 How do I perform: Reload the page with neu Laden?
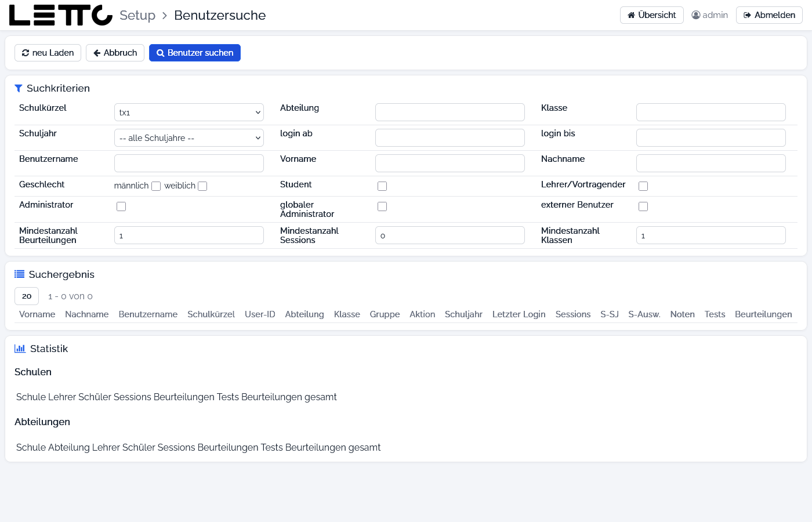coord(48,53)
